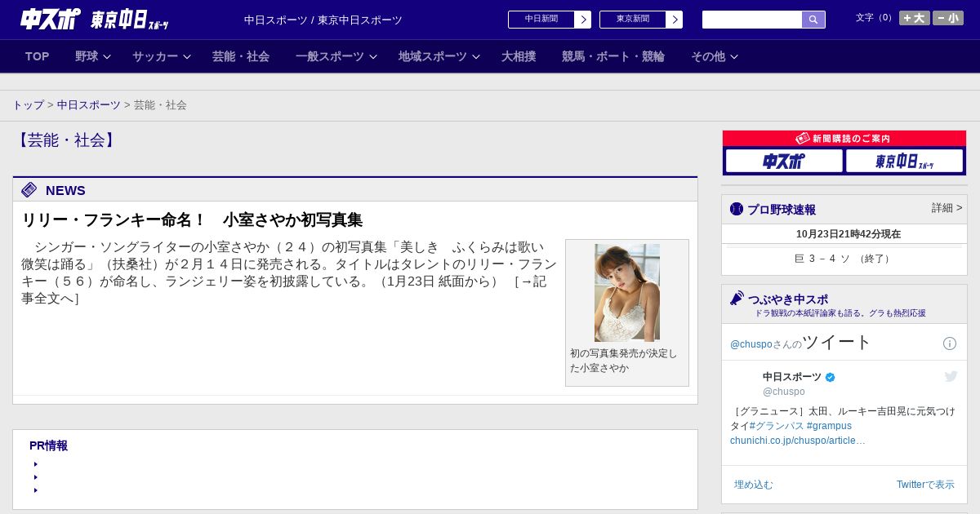This screenshot has width=980, height=514.
Task: Click the first PR情報 bullet arrow
Action: [36, 464]
